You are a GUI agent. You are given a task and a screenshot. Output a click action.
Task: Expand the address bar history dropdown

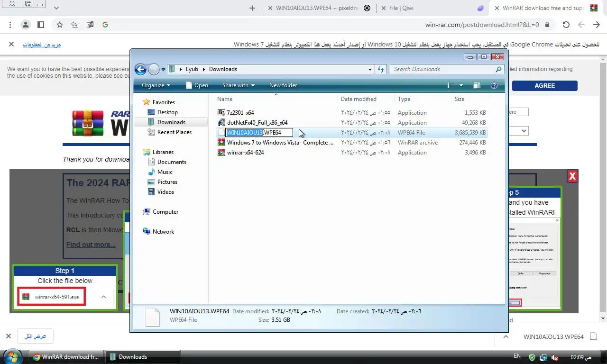[x=370, y=69]
